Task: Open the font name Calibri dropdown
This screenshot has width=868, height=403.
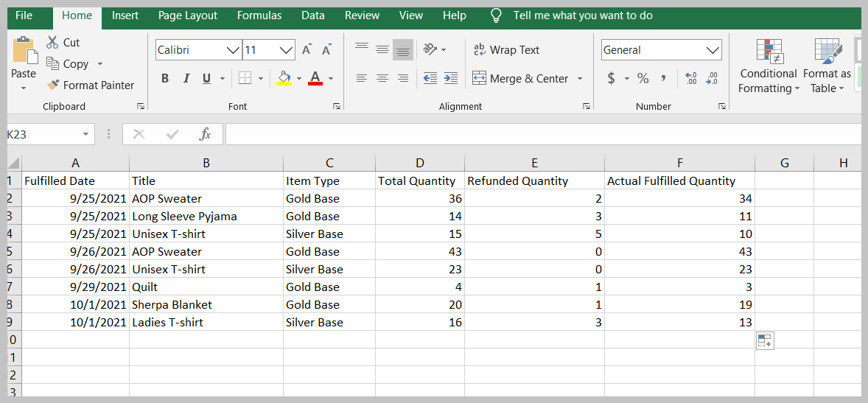Action: pos(233,50)
